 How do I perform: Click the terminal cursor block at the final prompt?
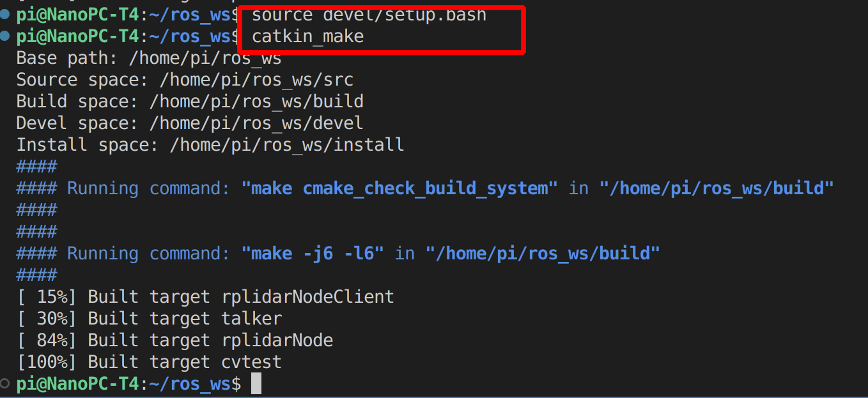point(256,383)
